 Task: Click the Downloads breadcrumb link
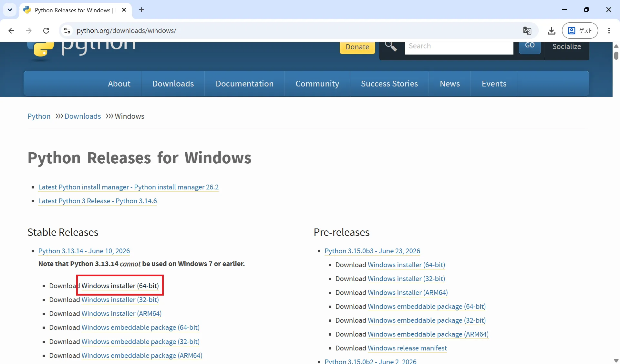(83, 116)
